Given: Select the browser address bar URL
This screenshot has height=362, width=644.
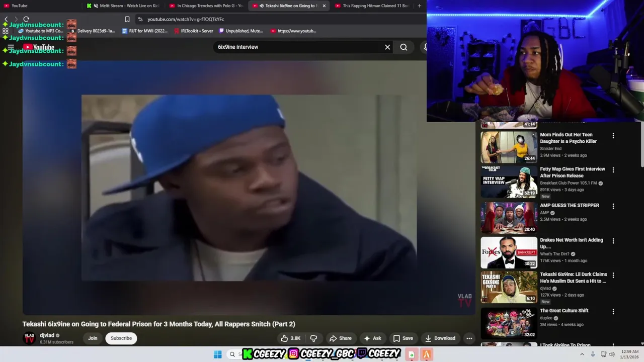Looking at the screenshot, I should 186,19.
